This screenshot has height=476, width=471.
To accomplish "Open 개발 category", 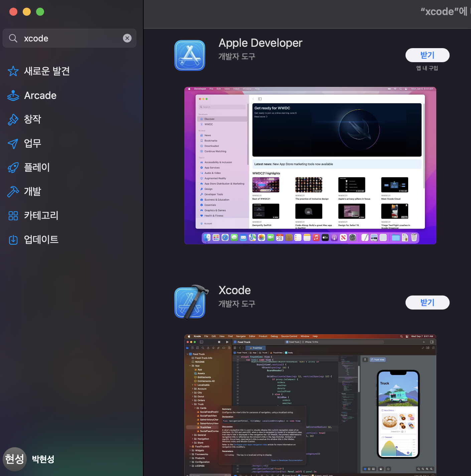I will point(32,191).
